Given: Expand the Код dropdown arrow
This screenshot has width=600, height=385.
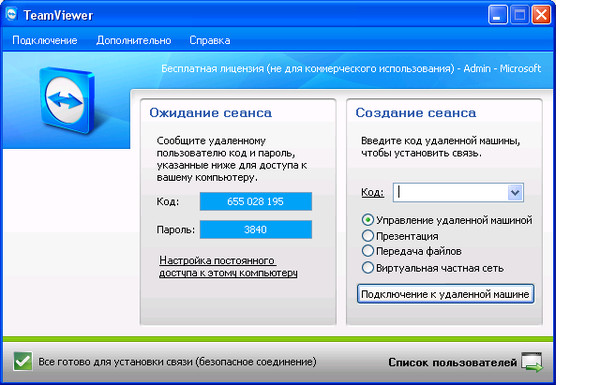Looking at the screenshot, I should (515, 192).
